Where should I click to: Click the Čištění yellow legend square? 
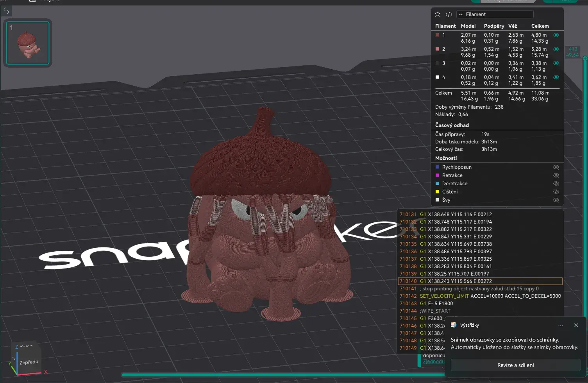(437, 191)
